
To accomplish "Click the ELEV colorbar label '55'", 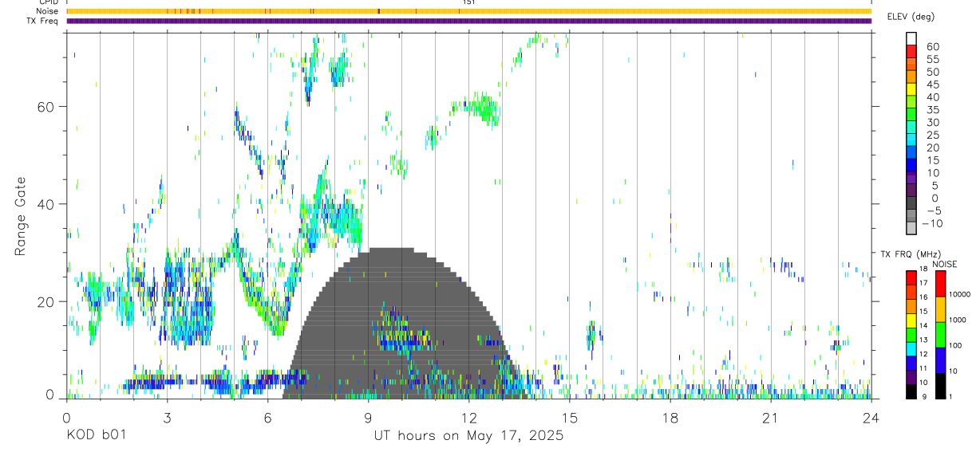I will coord(933,59).
